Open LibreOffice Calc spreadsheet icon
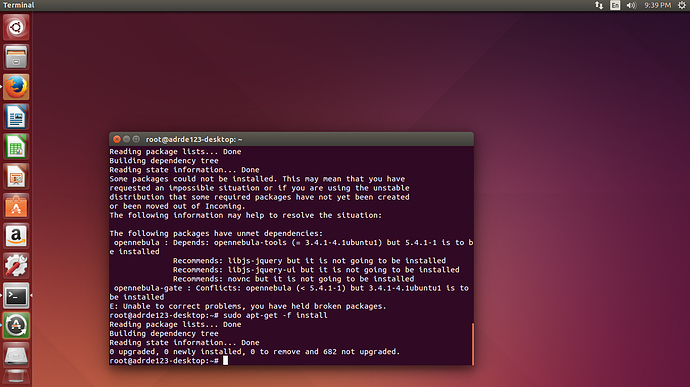 point(16,147)
